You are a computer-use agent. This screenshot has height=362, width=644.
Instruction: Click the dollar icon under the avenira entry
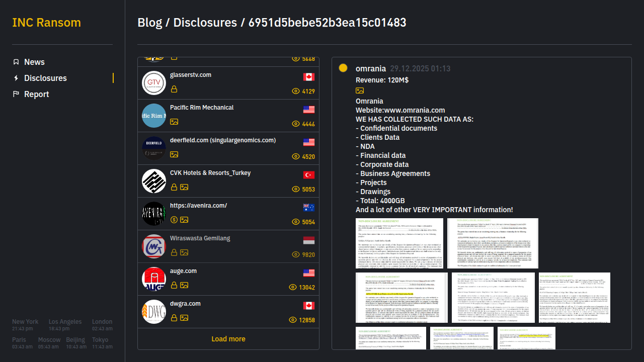[x=174, y=220]
